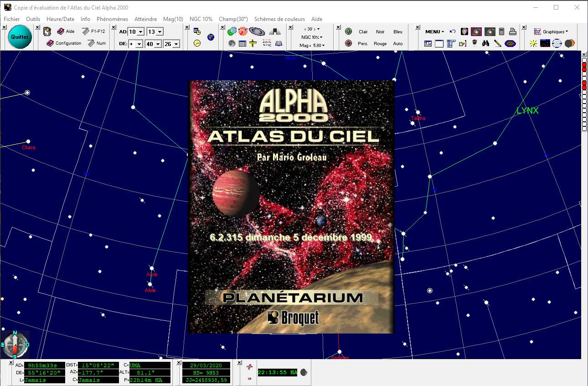Toggle the green light indicator
Image resolution: width=588 pixels, height=386 pixels.
(349, 31)
